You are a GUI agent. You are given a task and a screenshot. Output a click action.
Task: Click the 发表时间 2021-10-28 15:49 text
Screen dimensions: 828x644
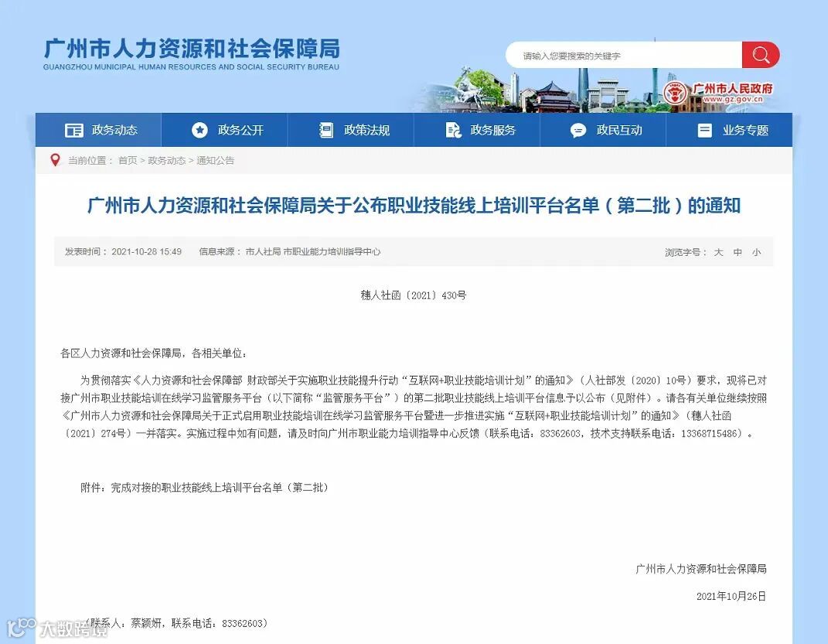click(x=123, y=252)
